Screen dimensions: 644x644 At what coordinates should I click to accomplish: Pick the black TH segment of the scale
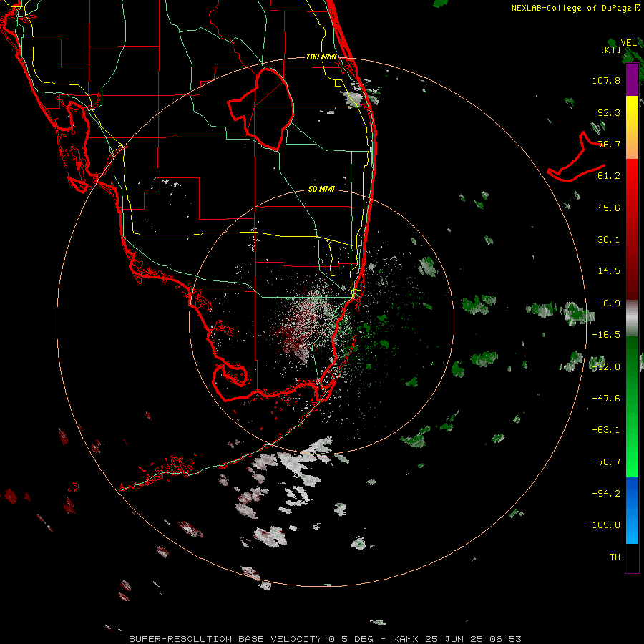[x=632, y=557]
